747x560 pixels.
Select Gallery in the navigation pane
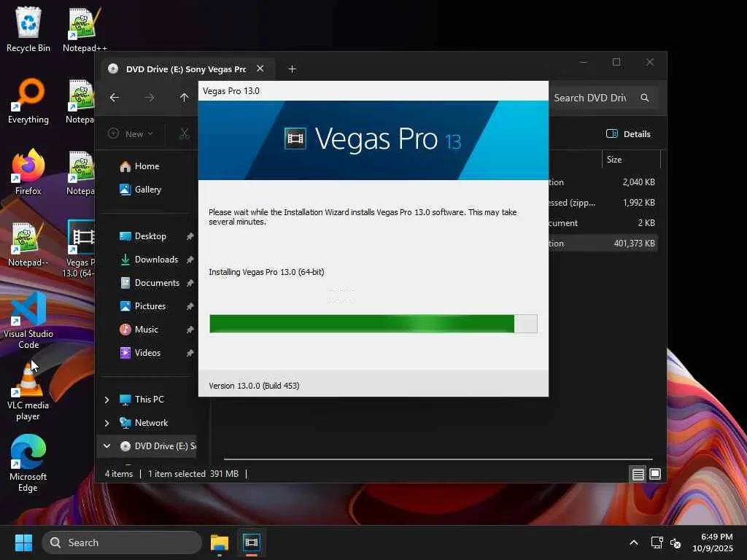click(147, 190)
